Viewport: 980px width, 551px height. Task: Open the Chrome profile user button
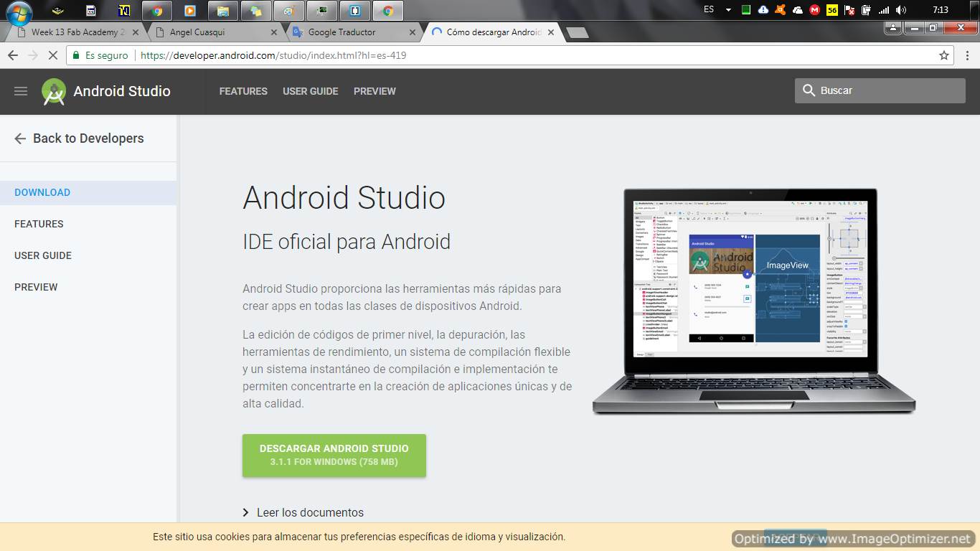pyautogui.click(x=892, y=28)
